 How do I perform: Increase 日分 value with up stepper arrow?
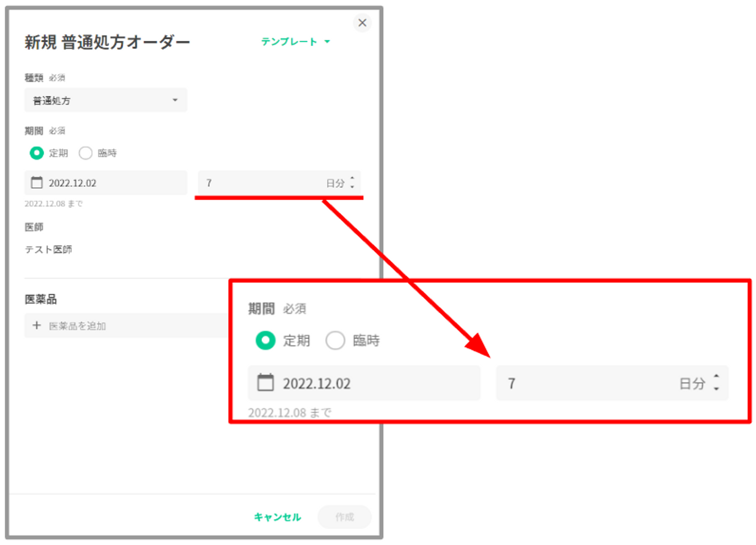pos(352,178)
